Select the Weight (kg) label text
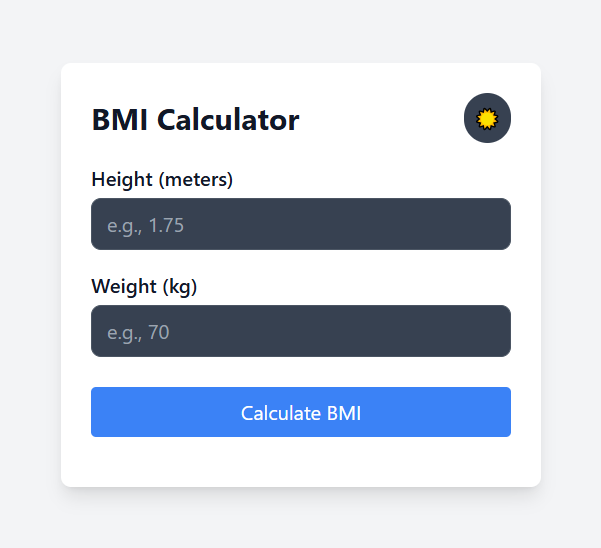The height and width of the screenshot is (548, 601). pyautogui.click(x=144, y=287)
